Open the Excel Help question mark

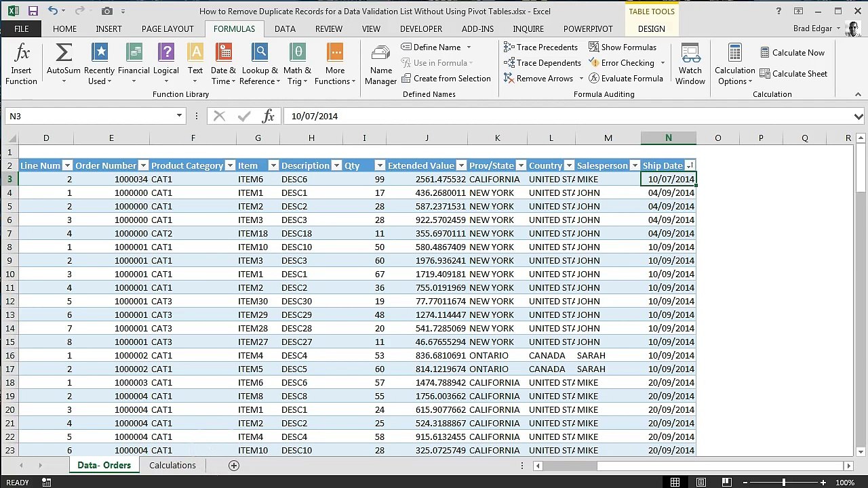coord(780,11)
